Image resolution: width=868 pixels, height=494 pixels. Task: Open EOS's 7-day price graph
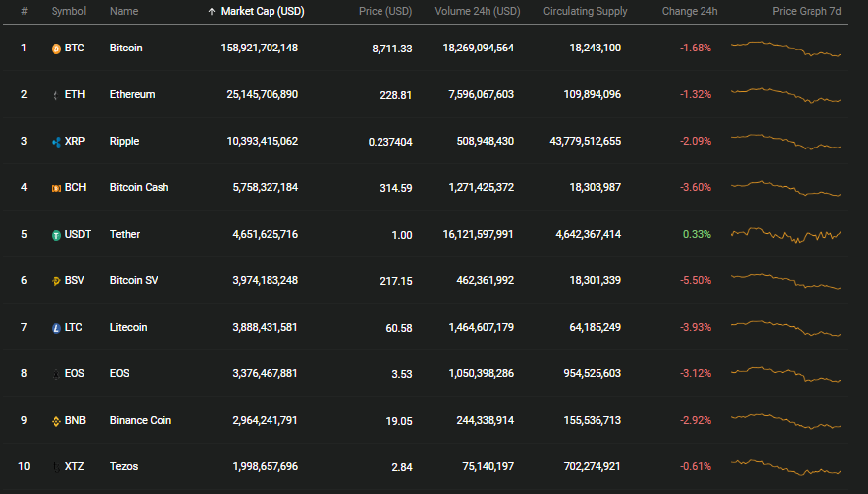pos(786,374)
